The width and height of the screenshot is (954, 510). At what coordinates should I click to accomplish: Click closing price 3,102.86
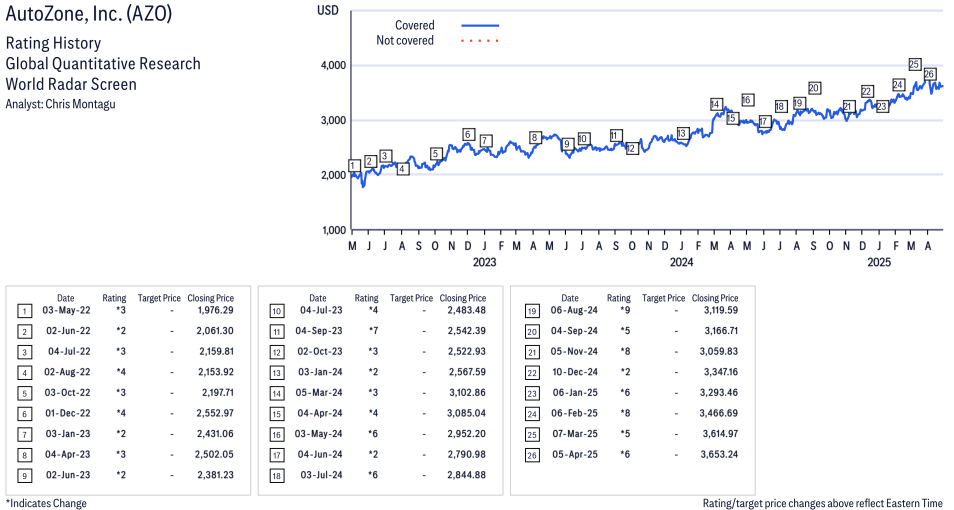coord(467,393)
